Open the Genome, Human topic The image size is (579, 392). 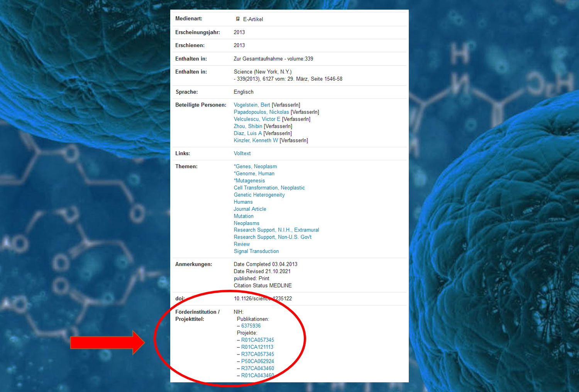(x=255, y=174)
